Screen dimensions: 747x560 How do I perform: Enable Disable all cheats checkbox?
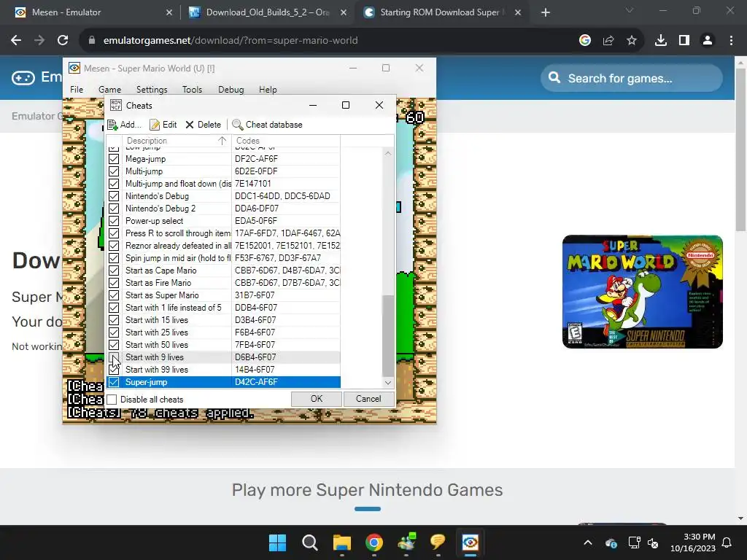click(x=112, y=400)
